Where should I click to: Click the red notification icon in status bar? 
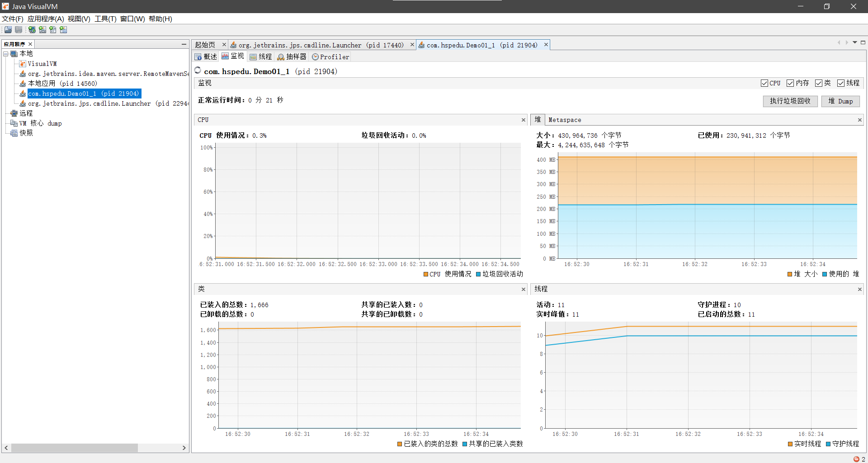click(856, 459)
